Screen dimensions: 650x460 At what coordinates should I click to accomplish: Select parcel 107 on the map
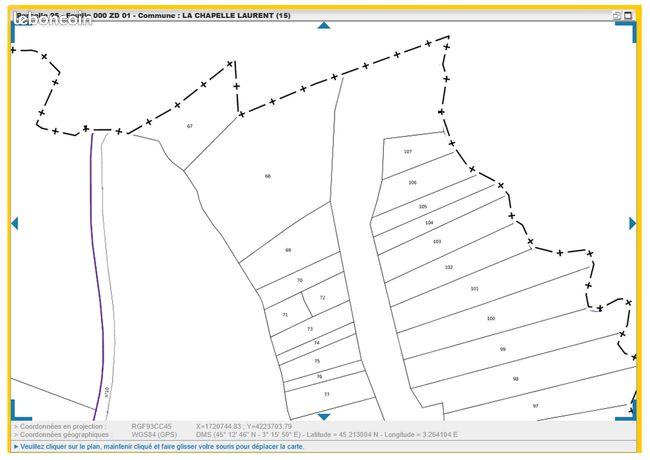pos(408,152)
